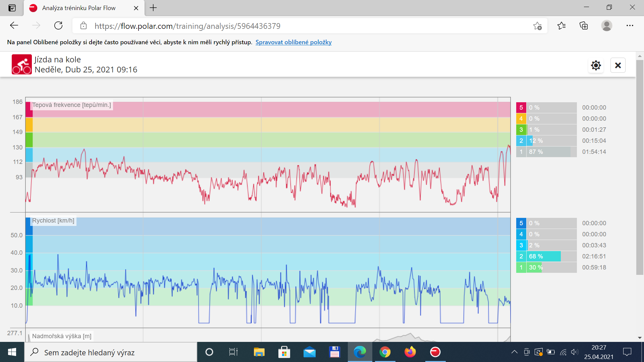Open the graph settings gear icon
Image resolution: width=644 pixels, height=362 pixels.
click(x=596, y=65)
